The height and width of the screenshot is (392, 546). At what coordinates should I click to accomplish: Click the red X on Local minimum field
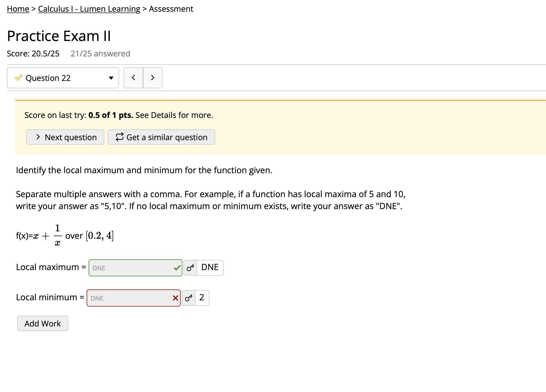point(175,298)
